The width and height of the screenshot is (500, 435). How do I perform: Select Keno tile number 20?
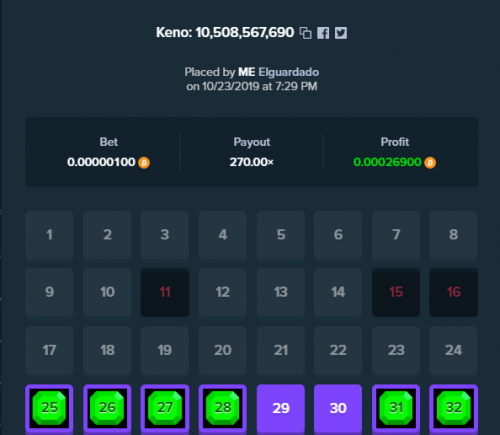[x=223, y=350]
